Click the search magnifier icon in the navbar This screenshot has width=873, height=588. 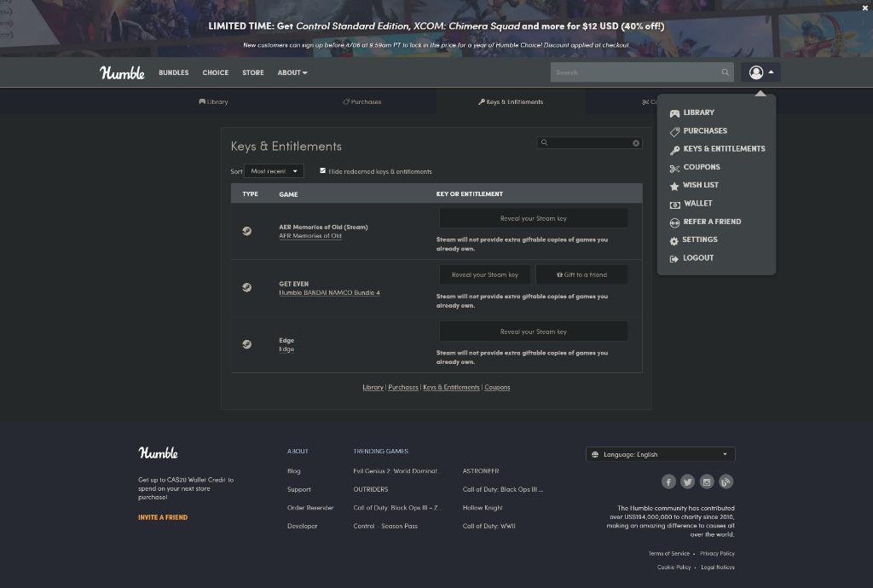click(725, 72)
